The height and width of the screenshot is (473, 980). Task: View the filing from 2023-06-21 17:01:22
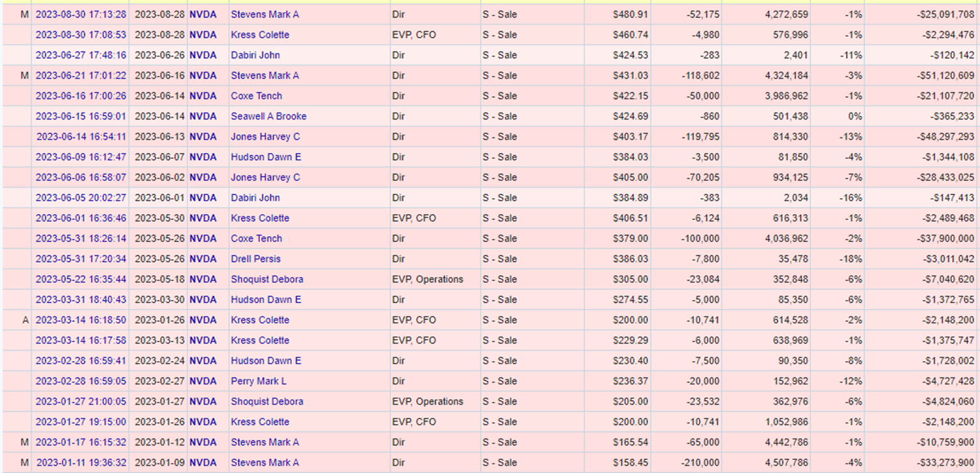tap(81, 75)
